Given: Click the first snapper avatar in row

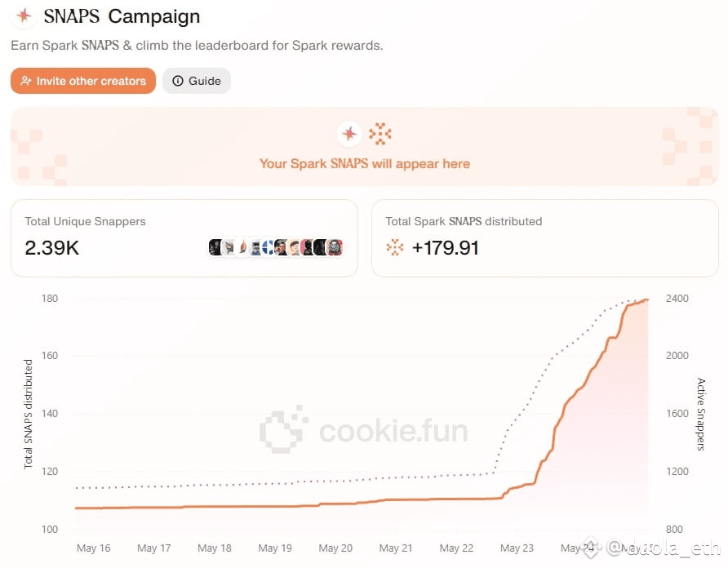Looking at the screenshot, I should [215, 247].
